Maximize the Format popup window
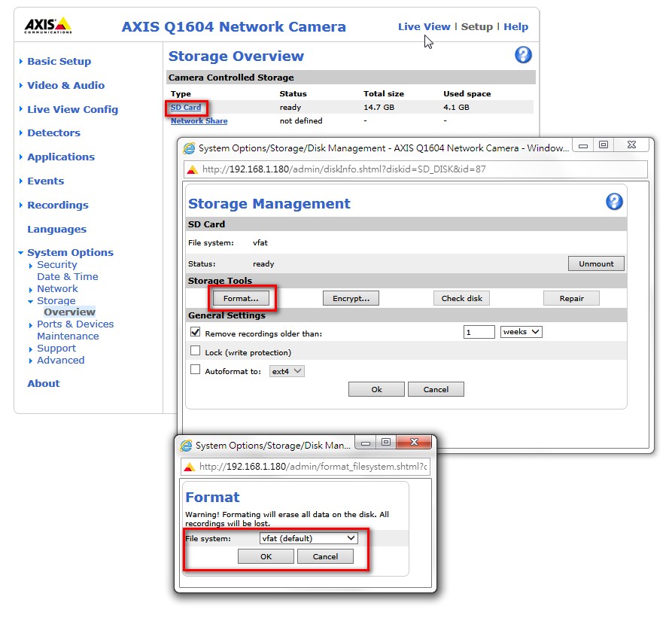Screen dimensions: 672x621 click(386, 443)
